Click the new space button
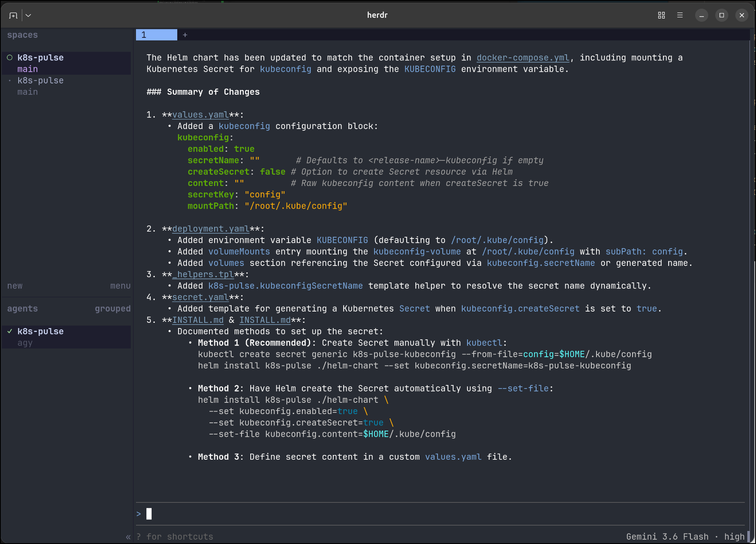Screen dimensions: 756x544 point(15,286)
